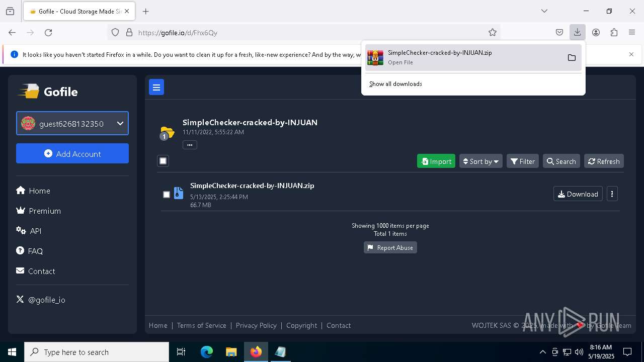Open Terms of Service footer link

click(x=202, y=325)
